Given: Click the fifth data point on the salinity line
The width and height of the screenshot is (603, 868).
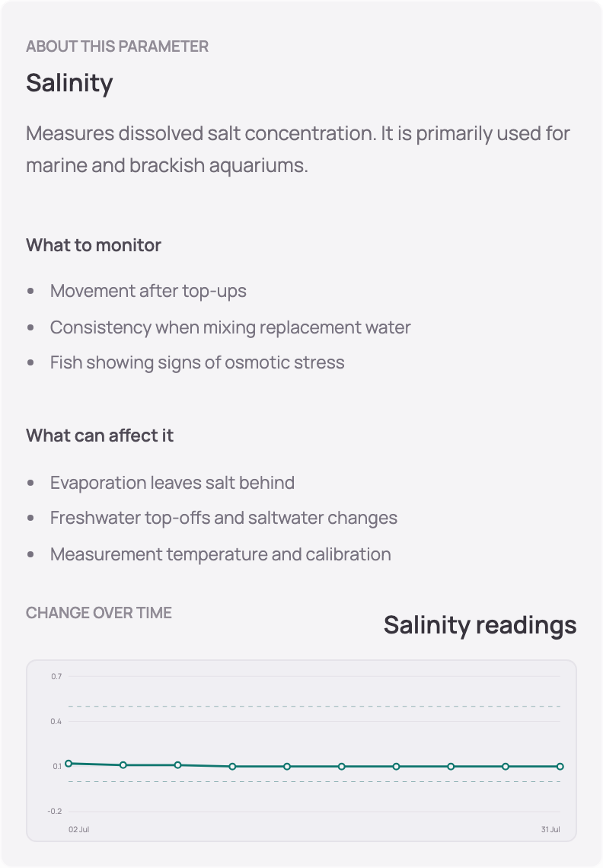Looking at the screenshot, I should (x=287, y=767).
